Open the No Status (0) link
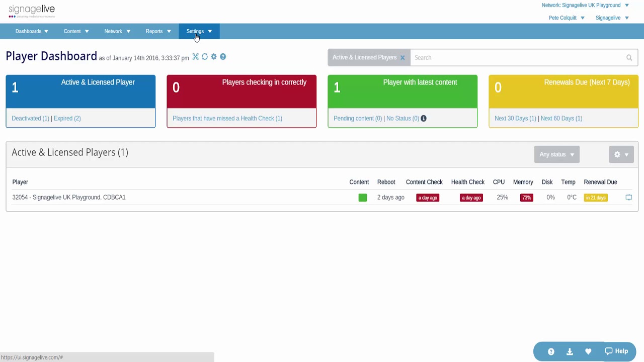 [403, 118]
